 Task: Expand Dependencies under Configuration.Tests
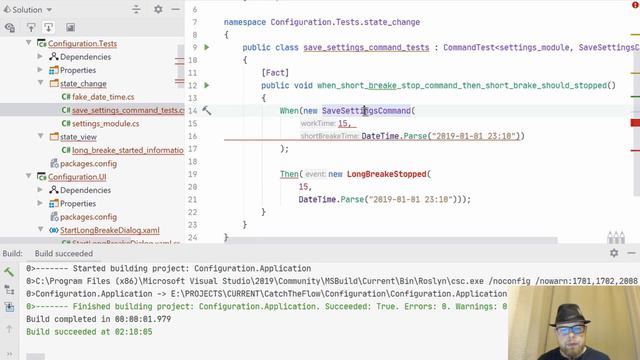[x=40, y=56]
